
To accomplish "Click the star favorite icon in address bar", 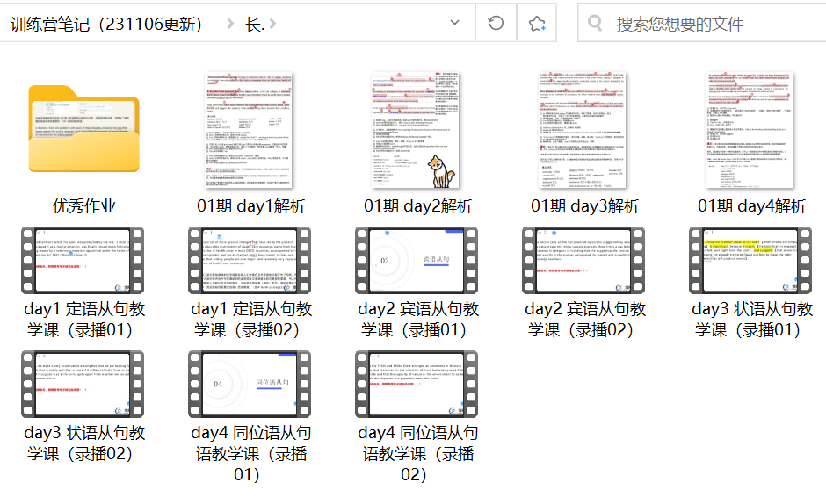I will 537,24.
